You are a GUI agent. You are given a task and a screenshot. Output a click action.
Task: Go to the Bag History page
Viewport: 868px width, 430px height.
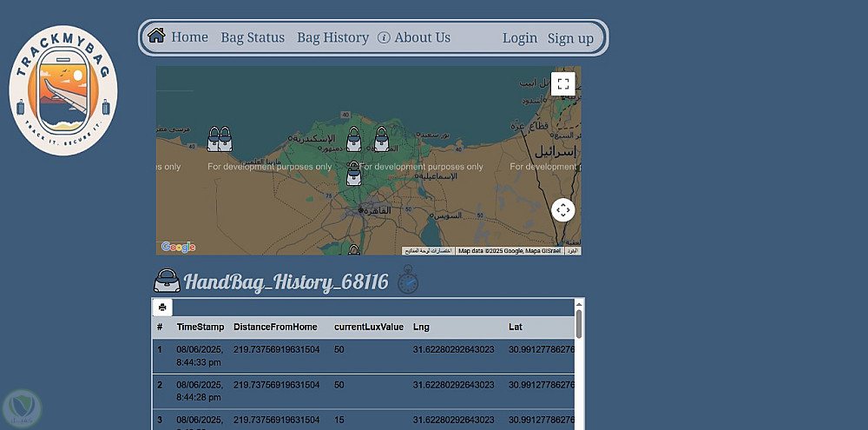click(x=332, y=37)
